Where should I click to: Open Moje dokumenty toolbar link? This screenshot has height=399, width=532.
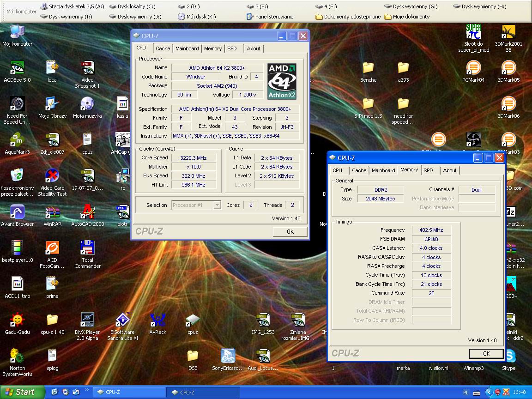(x=407, y=16)
